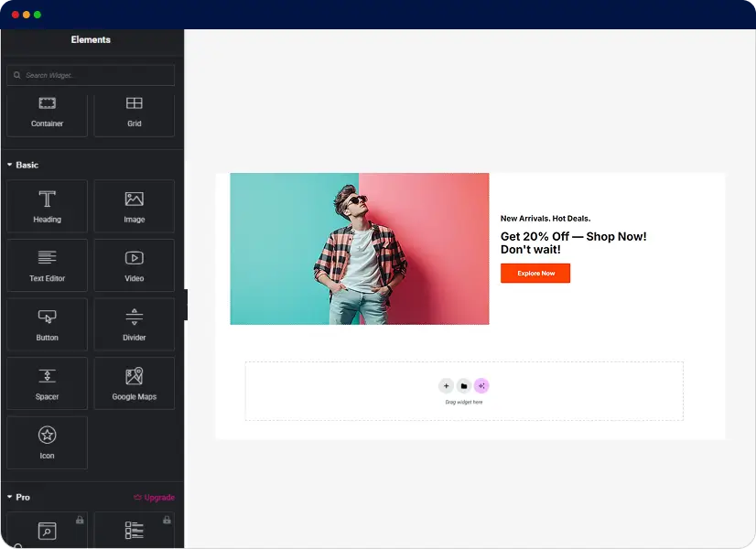Click the search magnifier icon
Screen dimensions: 756x549
coord(16,75)
